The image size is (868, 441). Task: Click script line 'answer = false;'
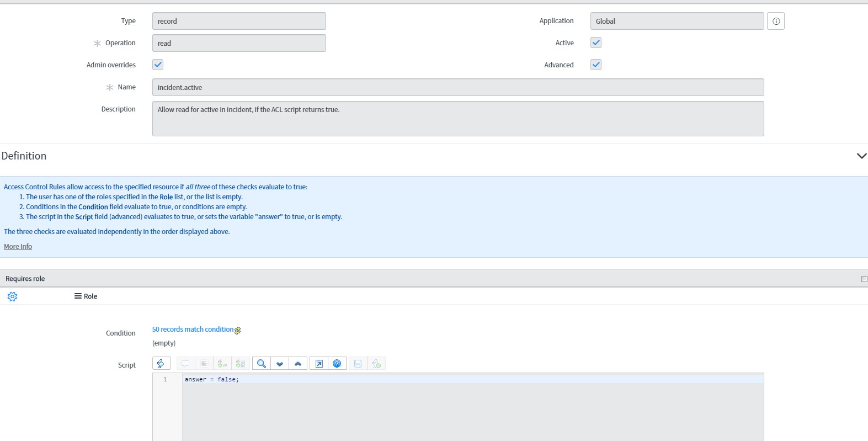point(212,380)
